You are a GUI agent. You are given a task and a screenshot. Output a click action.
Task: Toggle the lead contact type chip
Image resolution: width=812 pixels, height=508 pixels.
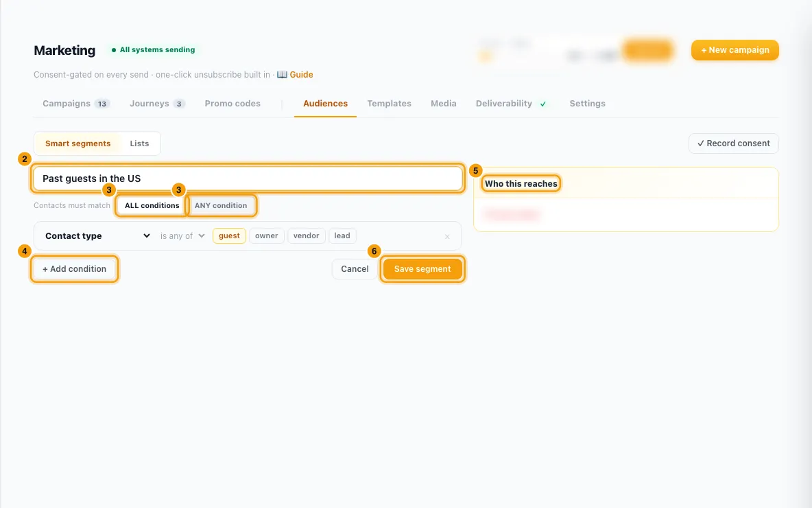click(342, 236)
